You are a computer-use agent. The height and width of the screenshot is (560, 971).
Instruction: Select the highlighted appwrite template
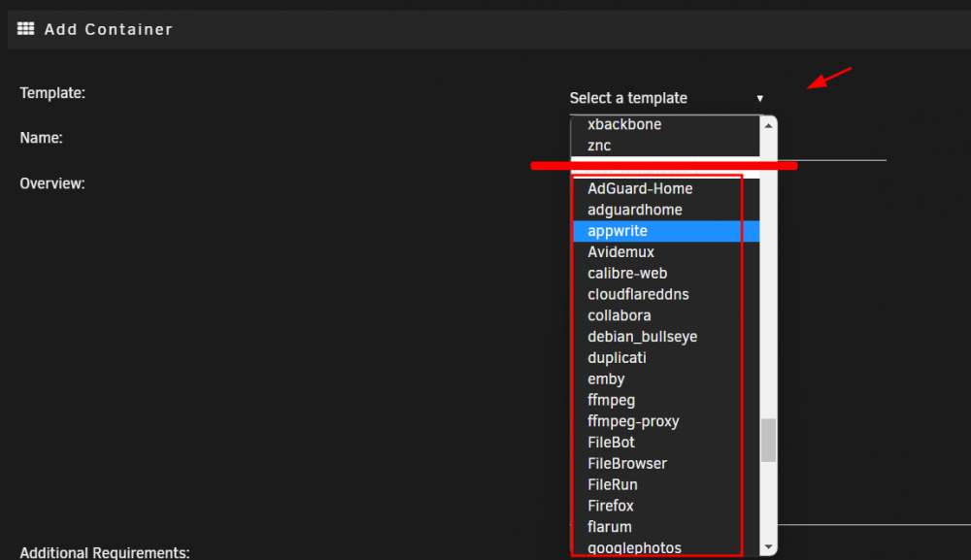click(665, 231)
